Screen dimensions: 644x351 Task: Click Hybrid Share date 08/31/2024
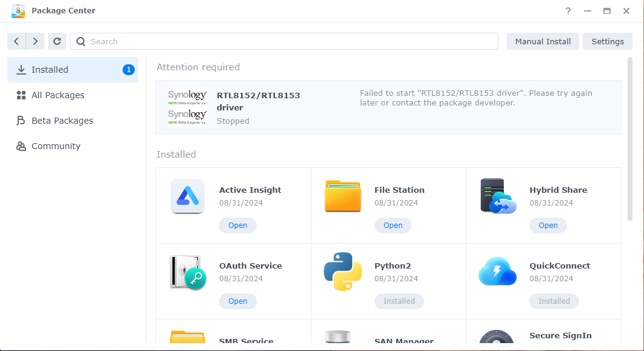tap(551, 203)
